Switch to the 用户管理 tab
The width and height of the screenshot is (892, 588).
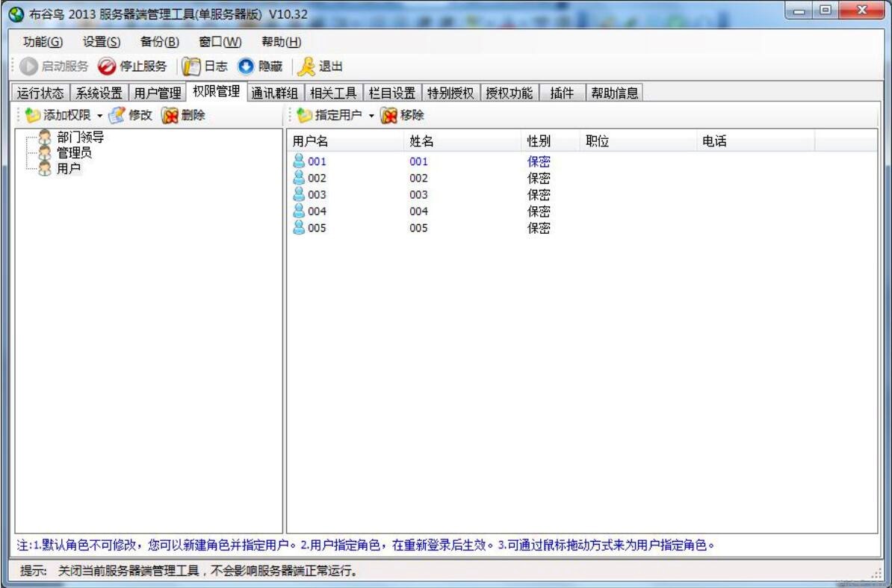158,93
